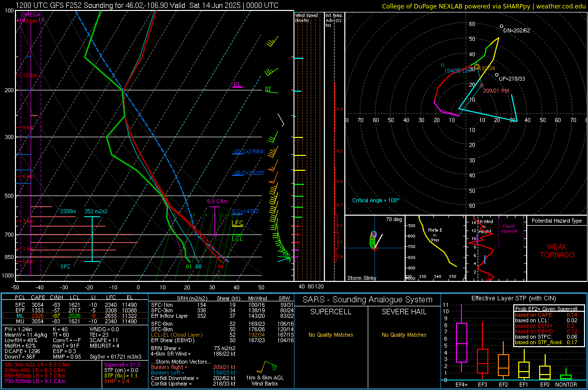The height and width of the screenshot is (390, 588).
Task: Click the OMEGA label on the skew-T
Action: click(x=31, y=14)
